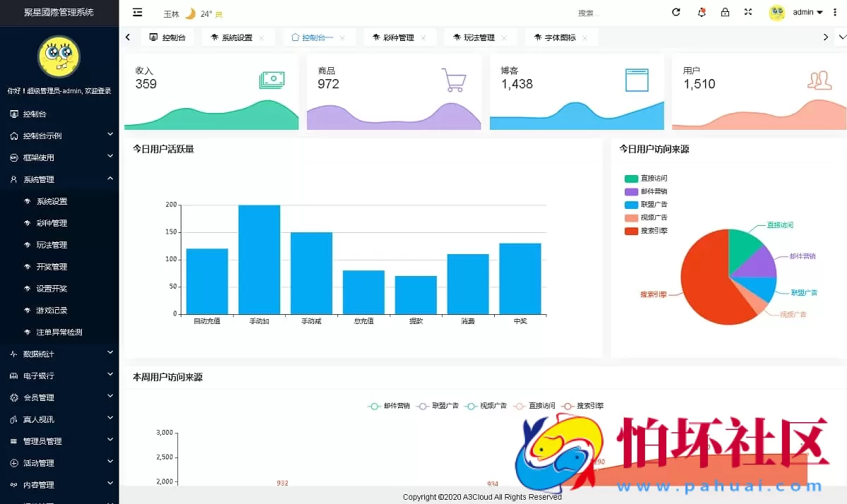Toggle 直接访问 legend in pie chart
Screen dimensions: 847x504
[645, 179]
